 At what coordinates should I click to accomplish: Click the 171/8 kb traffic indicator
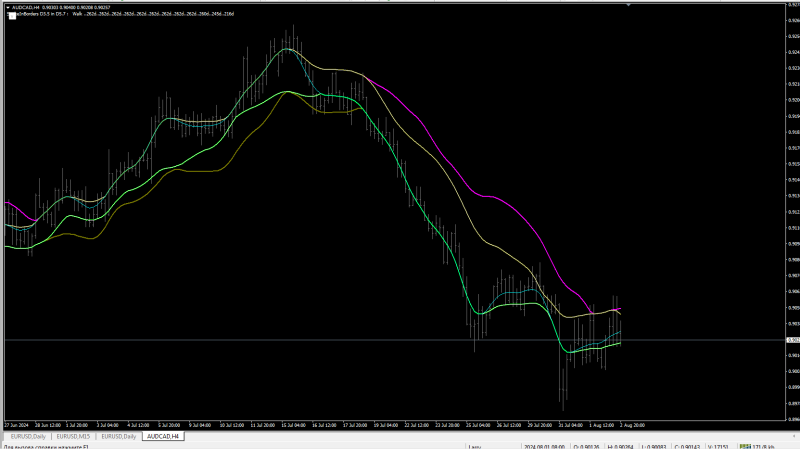[763, 446]
